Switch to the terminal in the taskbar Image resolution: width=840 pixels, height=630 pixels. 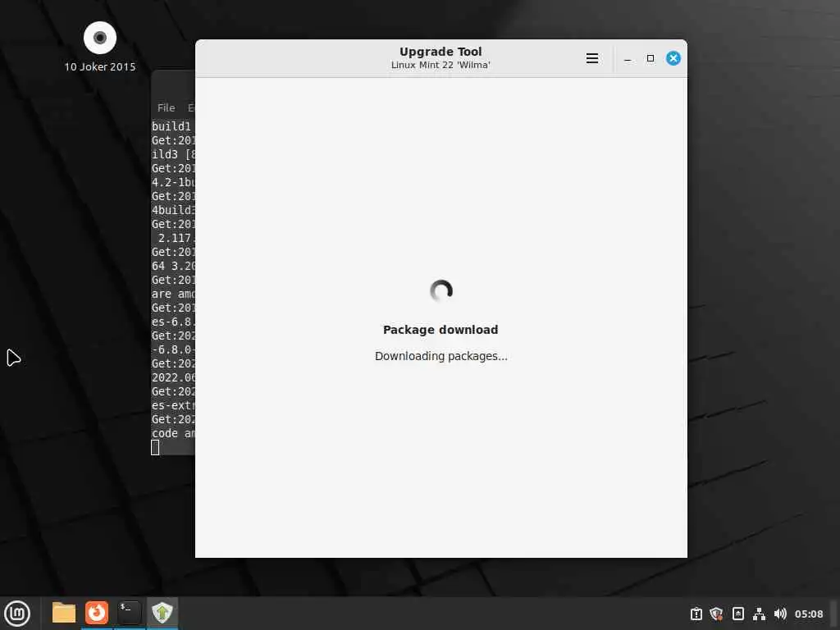pyautogui.click(x=129, y=613)
